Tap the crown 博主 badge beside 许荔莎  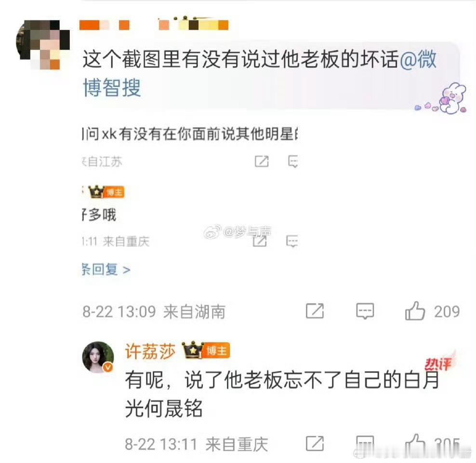(206, 350)
